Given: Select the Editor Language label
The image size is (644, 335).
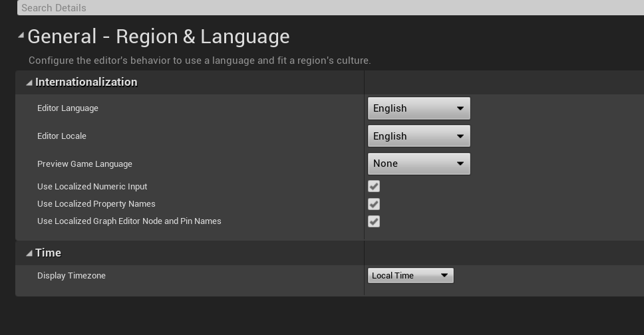Looking at the screenshot, I should tap(68, 108).
